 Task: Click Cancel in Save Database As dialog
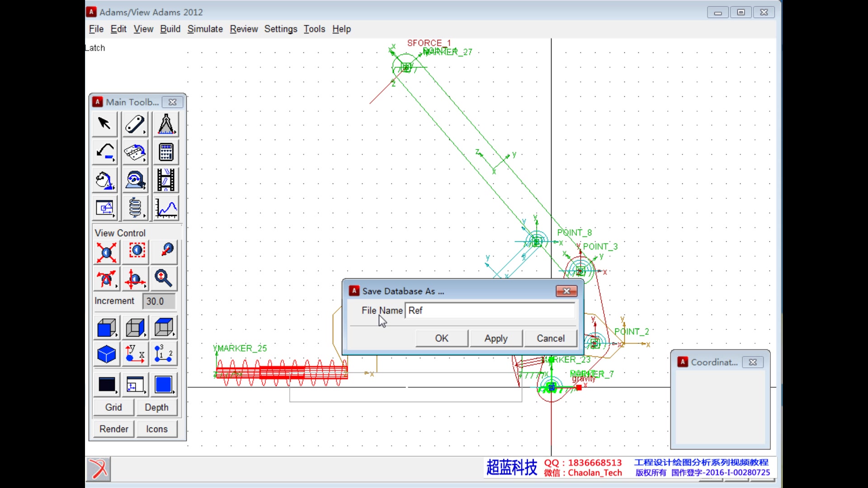[551, 338]
